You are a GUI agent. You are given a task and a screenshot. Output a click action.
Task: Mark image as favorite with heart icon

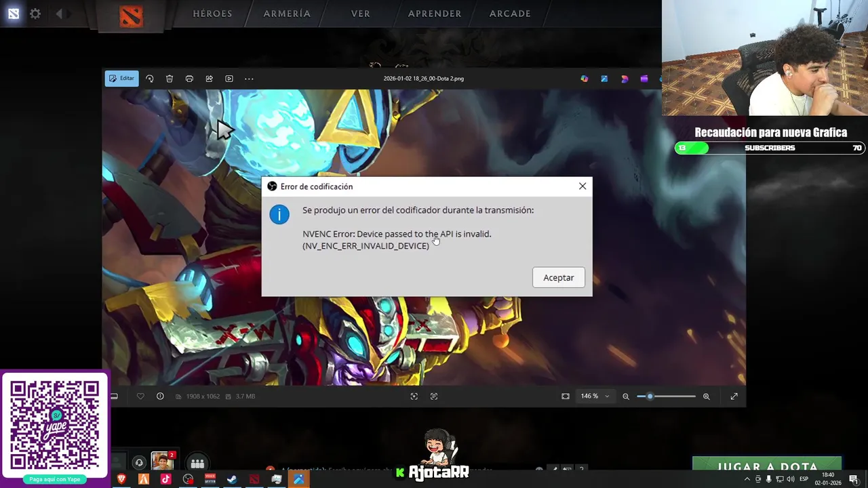coord(140,396)
